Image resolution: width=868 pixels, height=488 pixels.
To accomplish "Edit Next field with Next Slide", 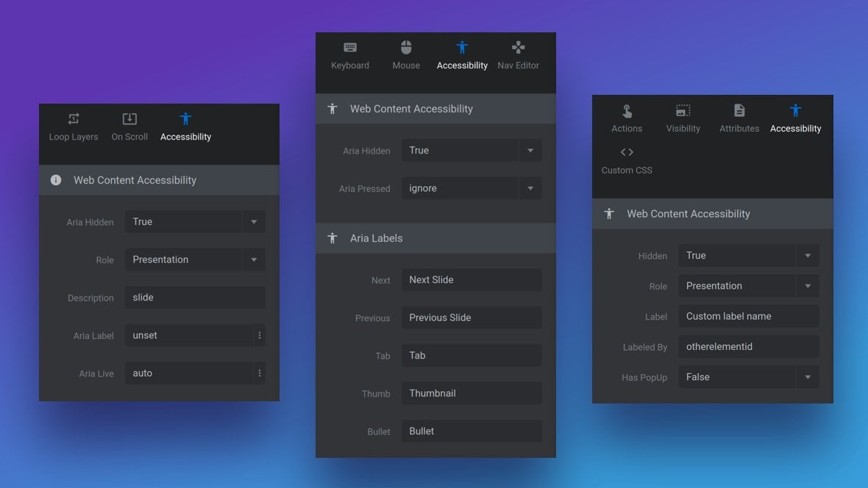I will [x=472, y=280].
